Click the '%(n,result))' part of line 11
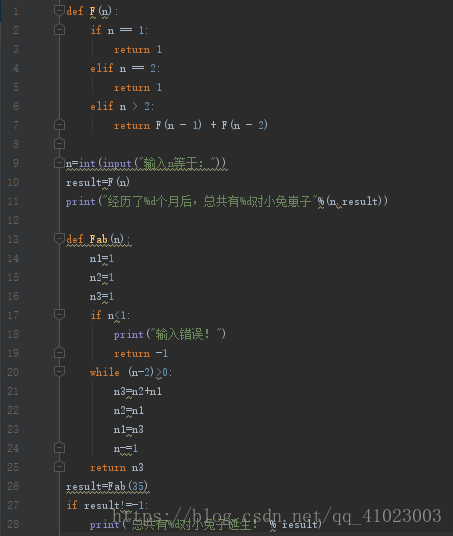The height and width of the screenshot is (536, 453). pyautogui.click(x=352, y=201)
